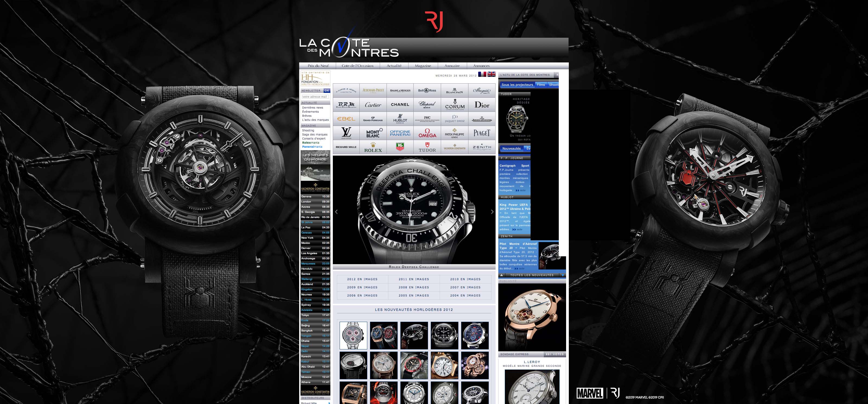Open the Tudor brand logo tile

(x=427, y=147)
